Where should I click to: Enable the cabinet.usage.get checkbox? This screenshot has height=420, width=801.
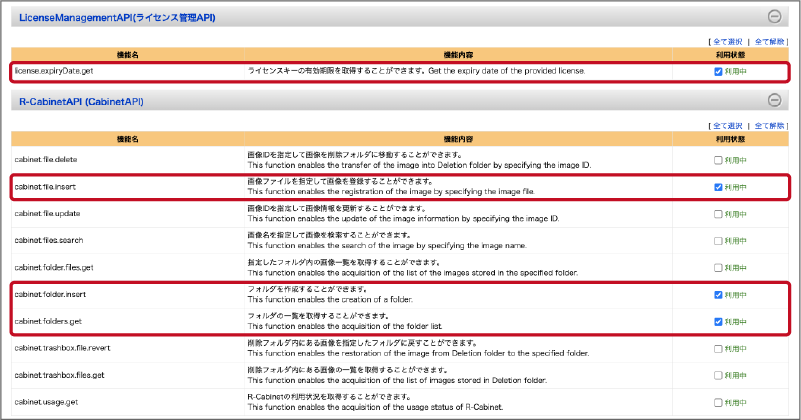coord(718,403)
